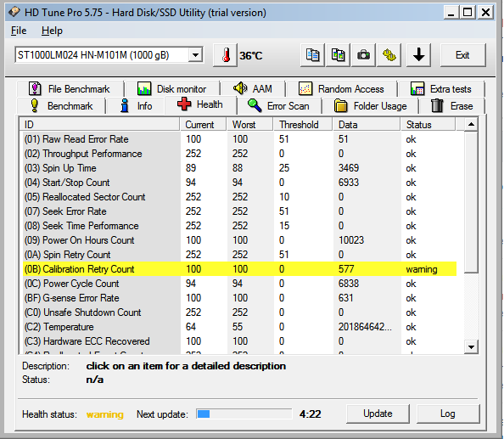Click the 6933 Start/Stop data value

point(349,183)
